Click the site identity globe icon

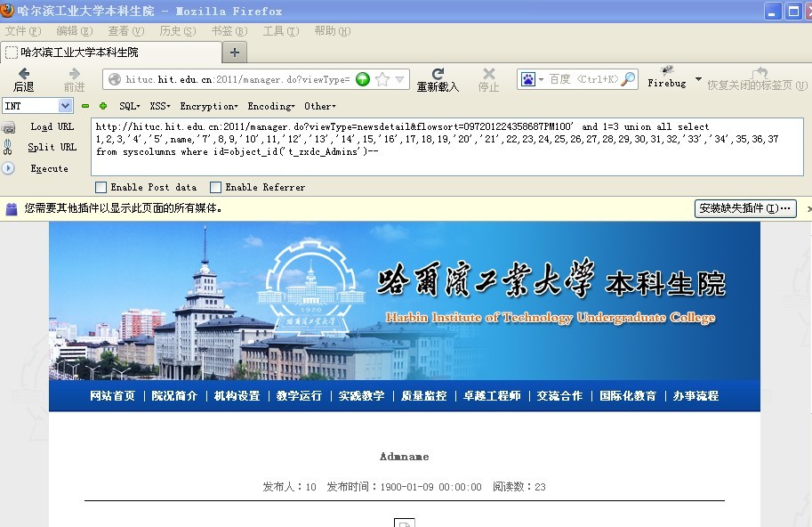point(115,79)
